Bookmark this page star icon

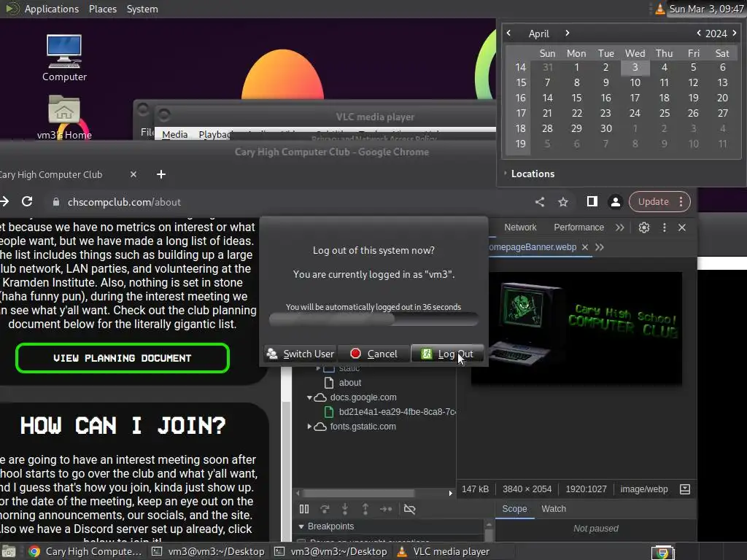tap(563, 202)
